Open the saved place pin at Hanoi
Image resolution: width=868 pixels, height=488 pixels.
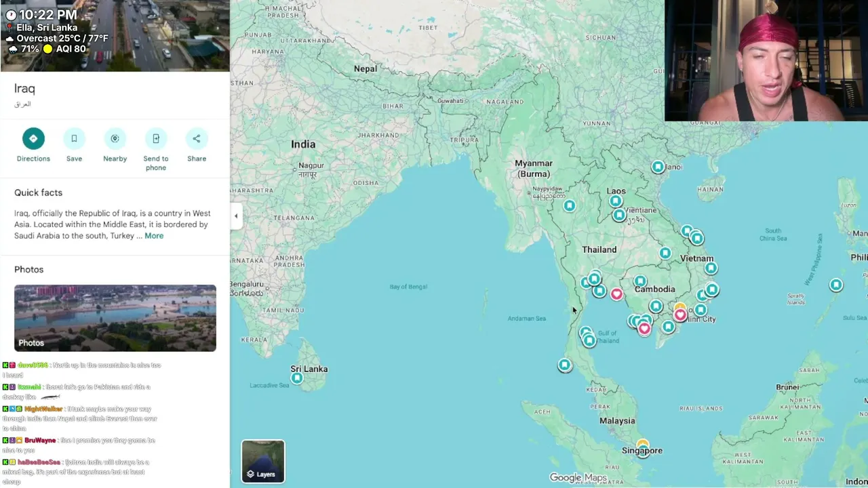click(658, 167)
